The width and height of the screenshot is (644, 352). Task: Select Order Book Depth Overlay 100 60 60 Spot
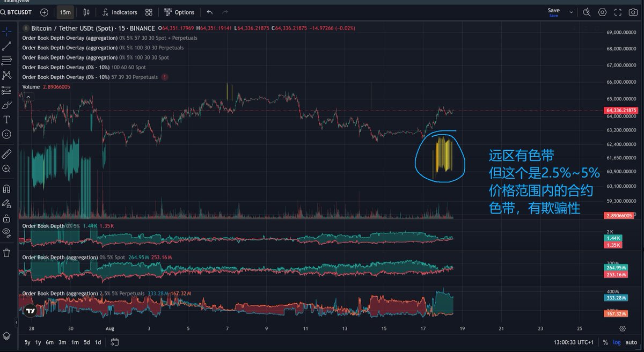[84, 67]
